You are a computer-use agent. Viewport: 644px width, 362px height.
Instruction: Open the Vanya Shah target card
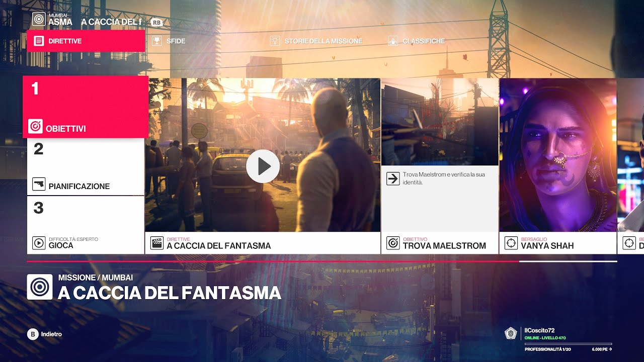[x=558, y=166]
